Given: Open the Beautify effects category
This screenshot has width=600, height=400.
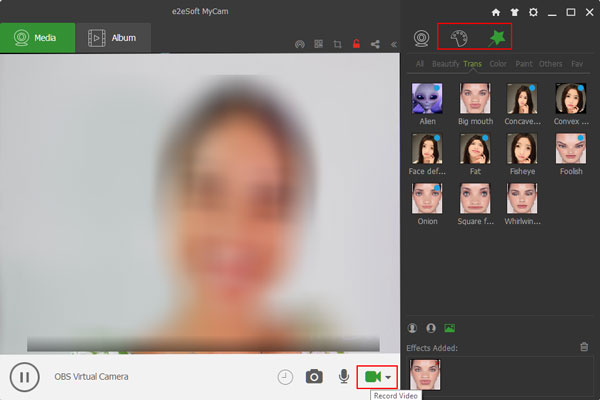Looking at the screenshot, I should point(446,64).
